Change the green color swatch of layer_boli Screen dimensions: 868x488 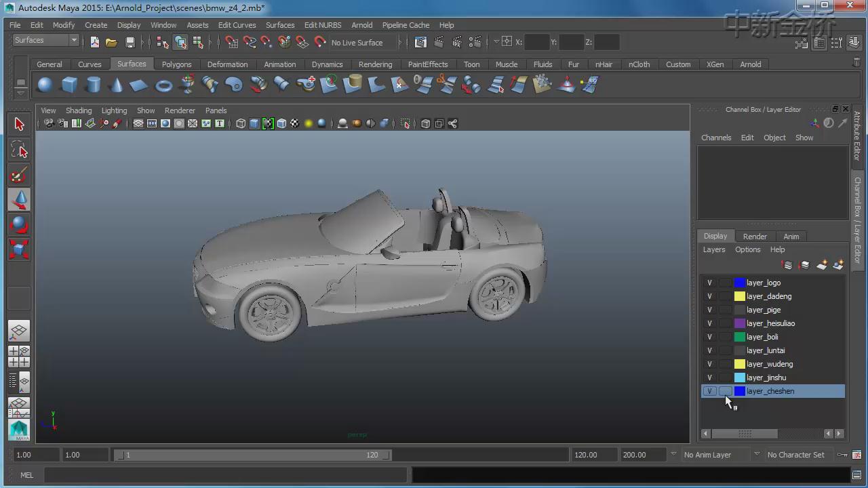740,337
